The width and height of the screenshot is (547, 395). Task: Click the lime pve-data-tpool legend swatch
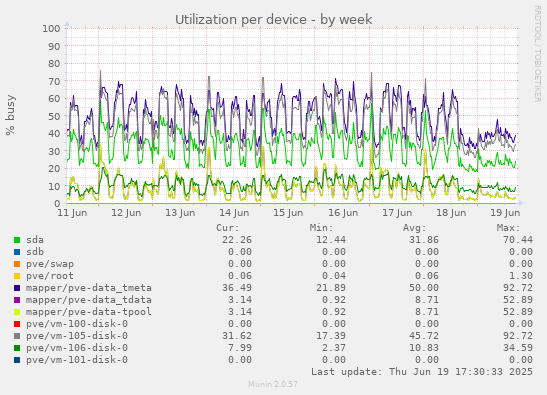click(17, 312)
